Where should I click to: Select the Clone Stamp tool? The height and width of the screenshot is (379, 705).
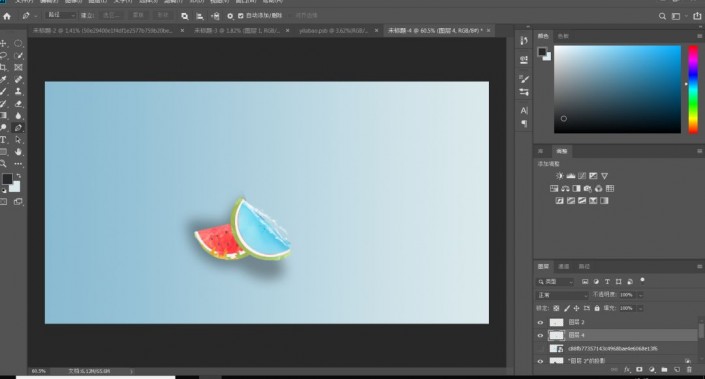[18, 92]
